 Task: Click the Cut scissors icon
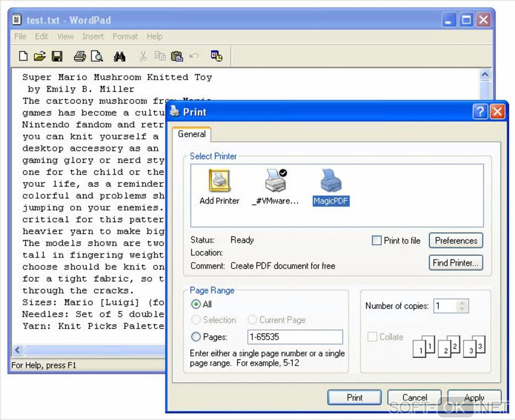[143, 56]
